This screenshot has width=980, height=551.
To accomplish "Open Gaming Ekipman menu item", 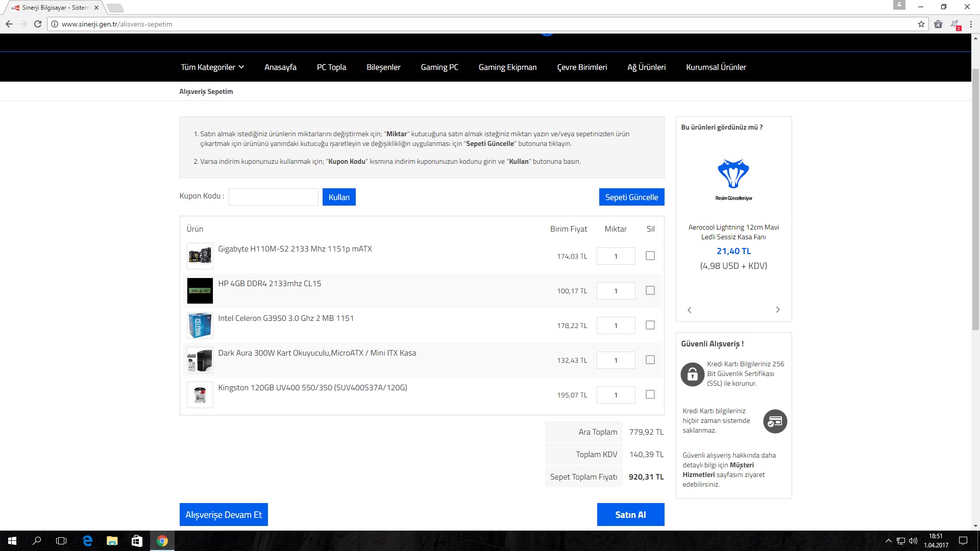I will [x=507, y=67].
